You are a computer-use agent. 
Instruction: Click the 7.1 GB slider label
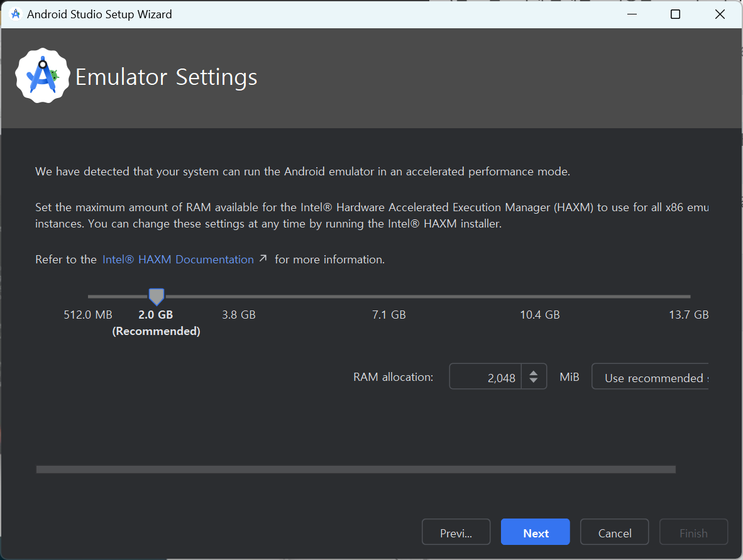389,315
